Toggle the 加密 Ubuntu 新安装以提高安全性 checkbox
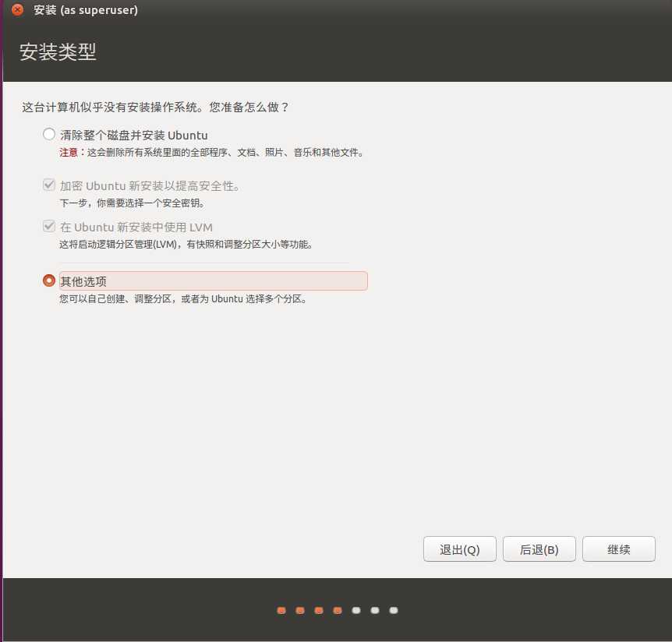Viewport: 672px width, 642px height. 49,185
